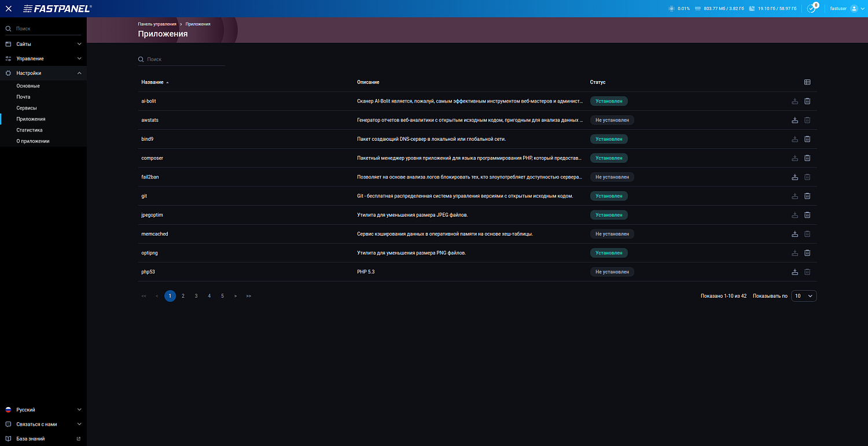Screen dimensions: 868x446
Task: Click delete icon for ai-bolit
Action: (807, 101)
